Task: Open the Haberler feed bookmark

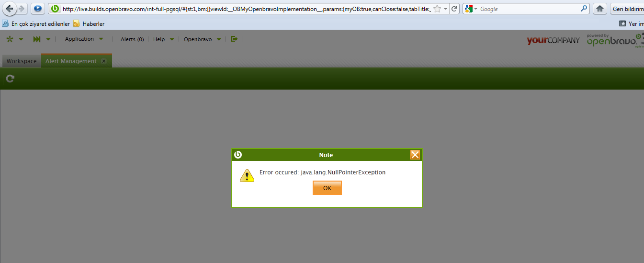Action: pyautogui.click(x=89, y=23)
